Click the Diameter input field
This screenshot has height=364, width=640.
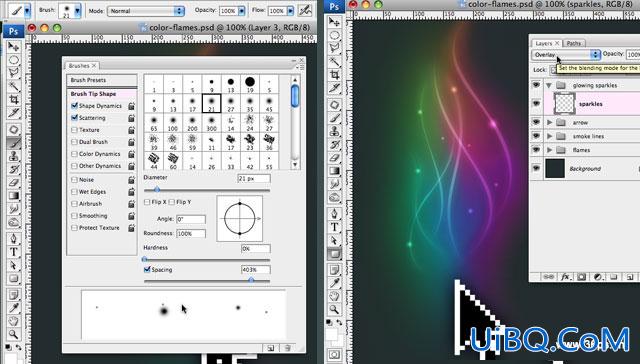[253, 178]
